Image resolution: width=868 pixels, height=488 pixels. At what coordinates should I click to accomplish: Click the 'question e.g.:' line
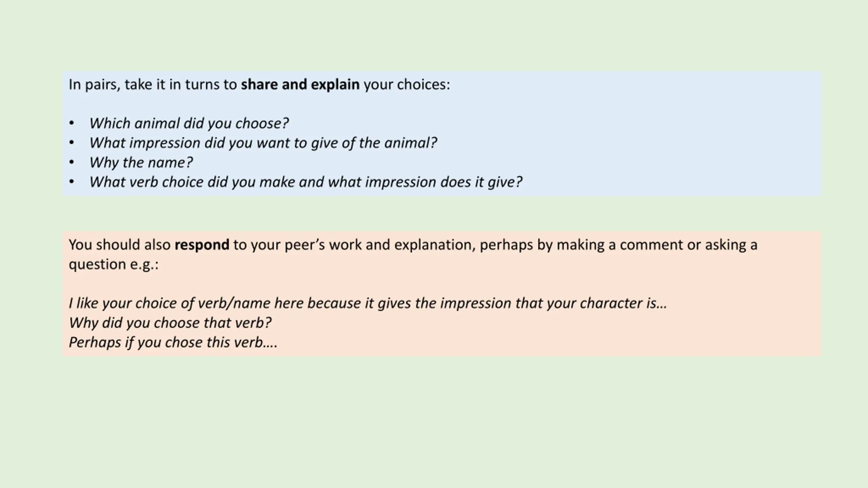[x=114, y=265]
